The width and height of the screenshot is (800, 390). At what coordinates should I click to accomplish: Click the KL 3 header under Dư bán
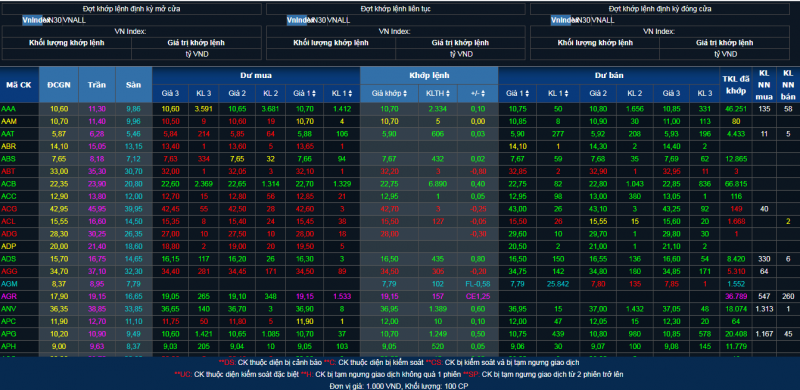(705, 93)
